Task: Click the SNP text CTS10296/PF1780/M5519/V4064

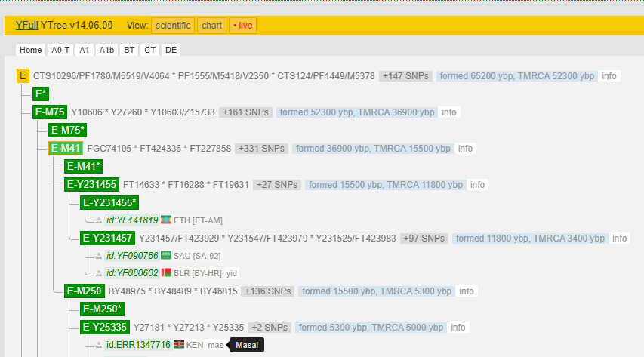Action: (x=101, y=76)
